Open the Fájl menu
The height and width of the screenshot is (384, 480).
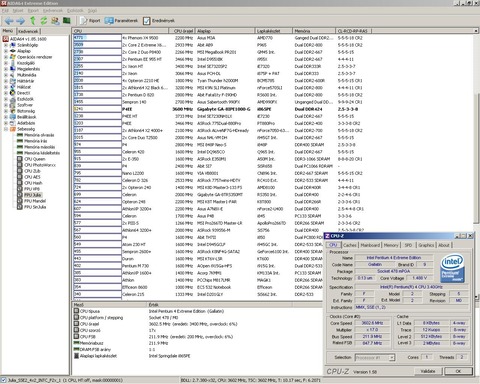[x=5, y=11]
